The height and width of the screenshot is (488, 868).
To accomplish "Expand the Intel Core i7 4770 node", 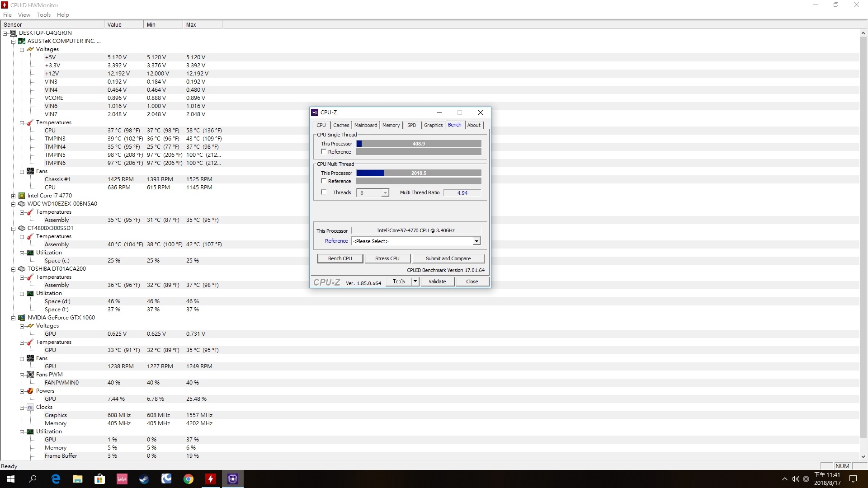I will click(14, 196).
